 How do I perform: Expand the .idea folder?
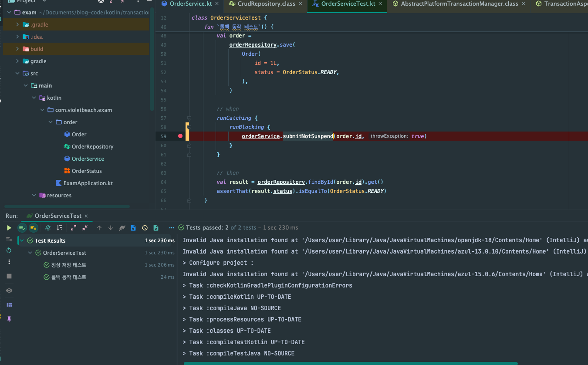tap(17, 37)
